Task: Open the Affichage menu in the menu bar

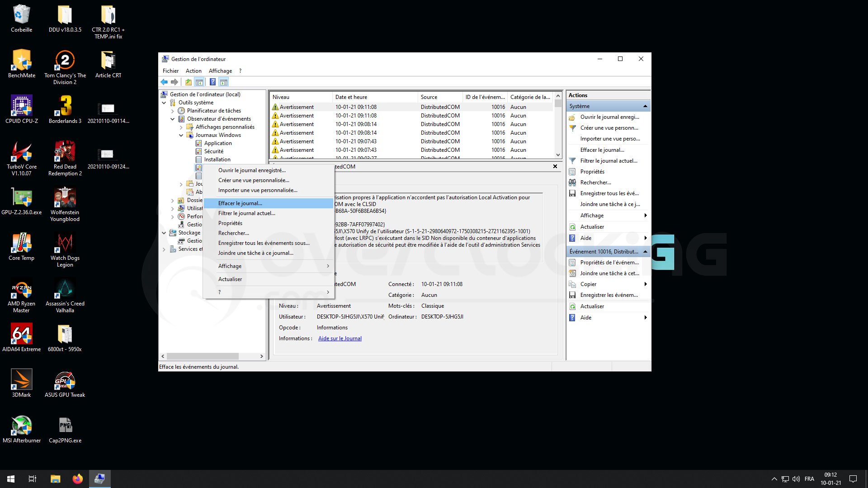Action: pos(220,71)
